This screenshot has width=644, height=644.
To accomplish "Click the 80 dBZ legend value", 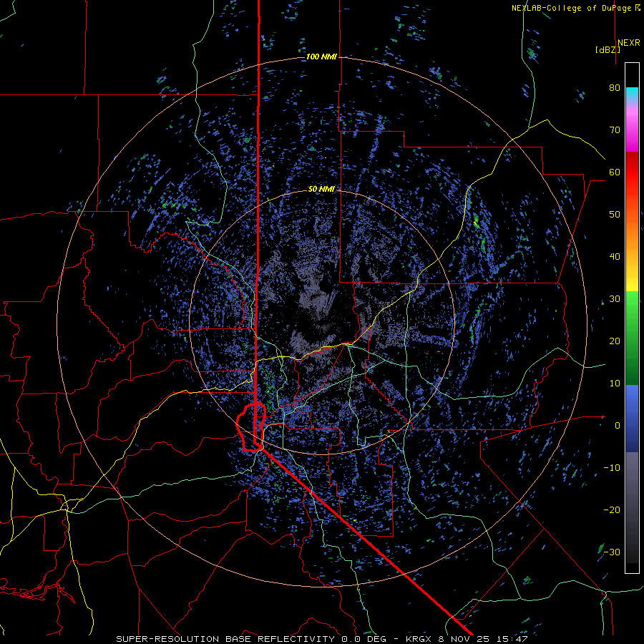I will point(615,87).
